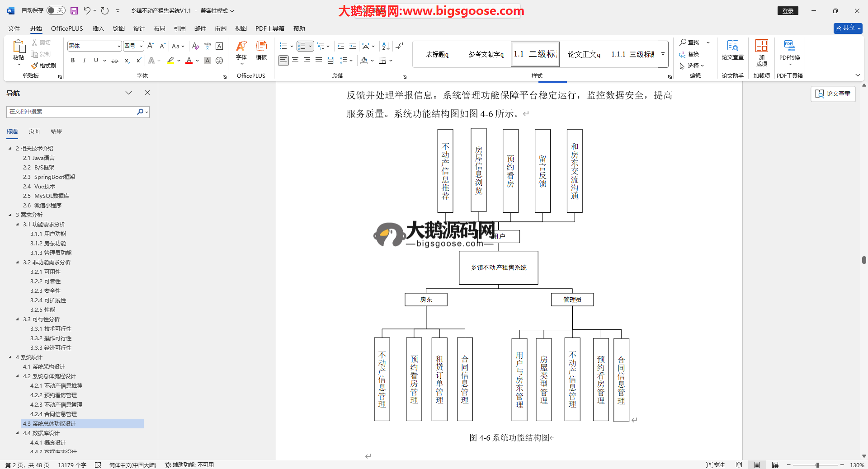The height and width of the screenshot is (469, 868).
Task: Apply bold formatting with the B icon
Action: pos(73,61)
